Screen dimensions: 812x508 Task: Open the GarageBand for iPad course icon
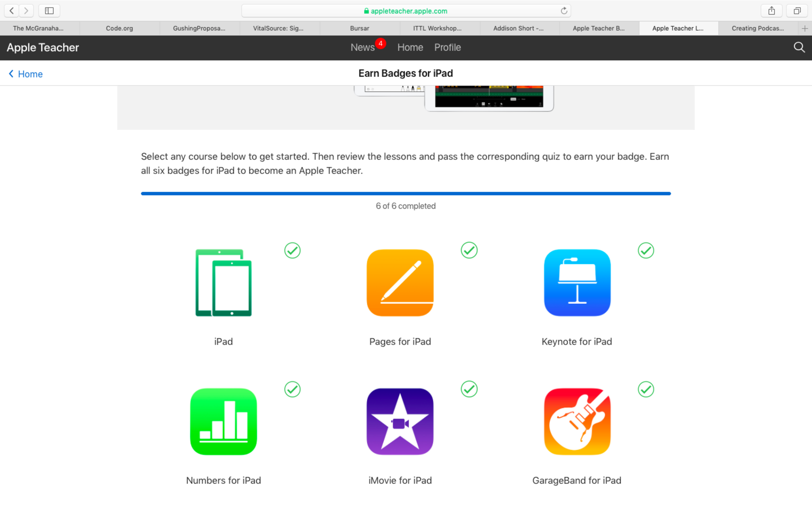point(577,421)
